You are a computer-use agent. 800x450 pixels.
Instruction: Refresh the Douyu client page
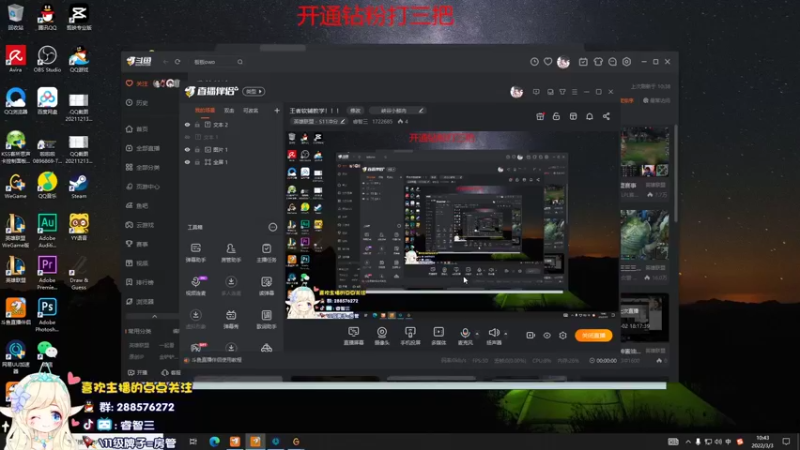pos(178,62)
